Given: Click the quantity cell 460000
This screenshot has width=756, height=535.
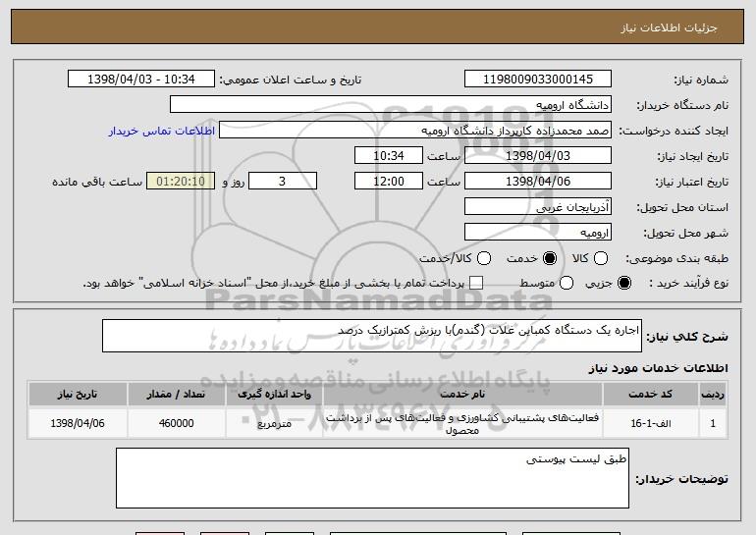Looking at the screenshot, I should click(x=176, y=423).
